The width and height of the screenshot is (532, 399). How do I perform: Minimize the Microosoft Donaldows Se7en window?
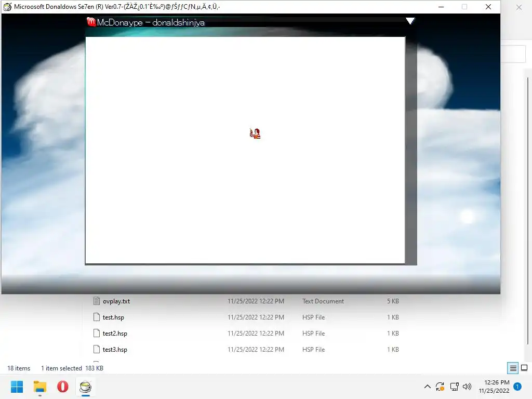(x=441, y=7)
